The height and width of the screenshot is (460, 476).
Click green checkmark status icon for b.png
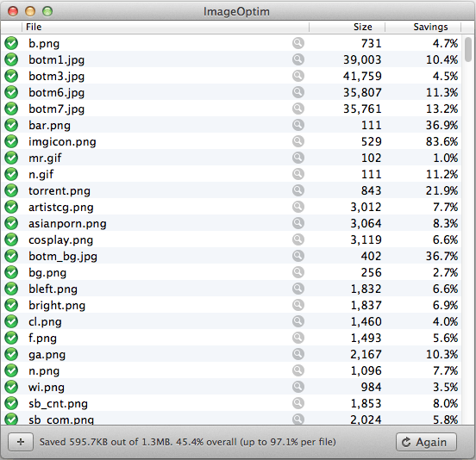11,43
